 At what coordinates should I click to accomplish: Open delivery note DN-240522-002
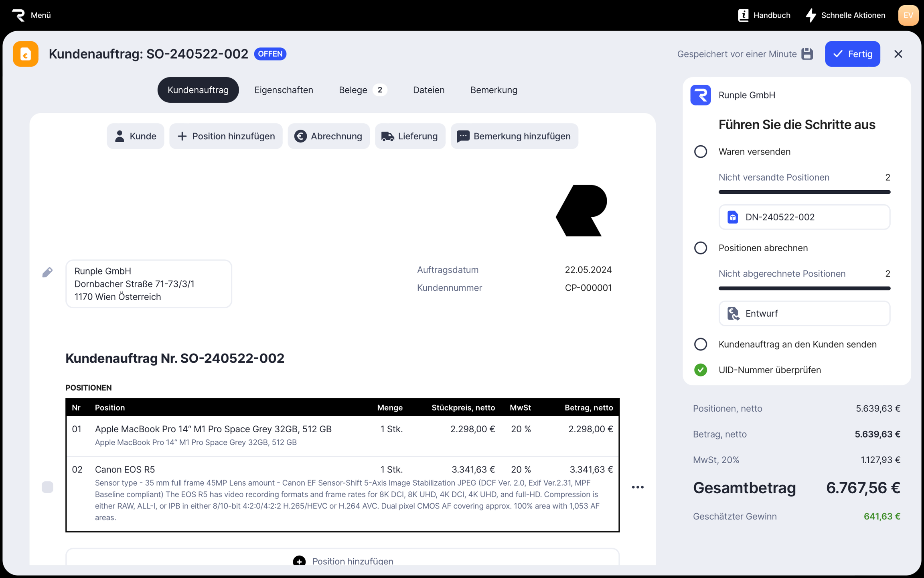pos(804,217)
